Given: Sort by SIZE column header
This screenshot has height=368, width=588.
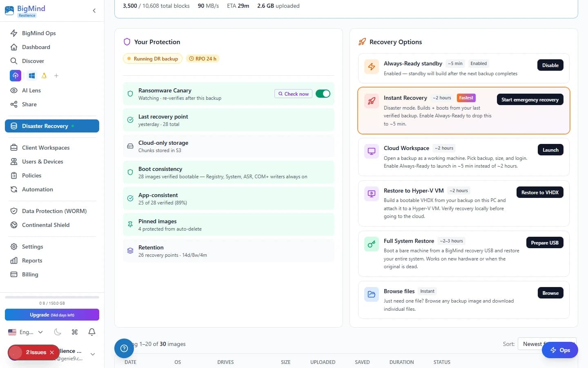Looking at the screenshot, I should pos(286,362).
